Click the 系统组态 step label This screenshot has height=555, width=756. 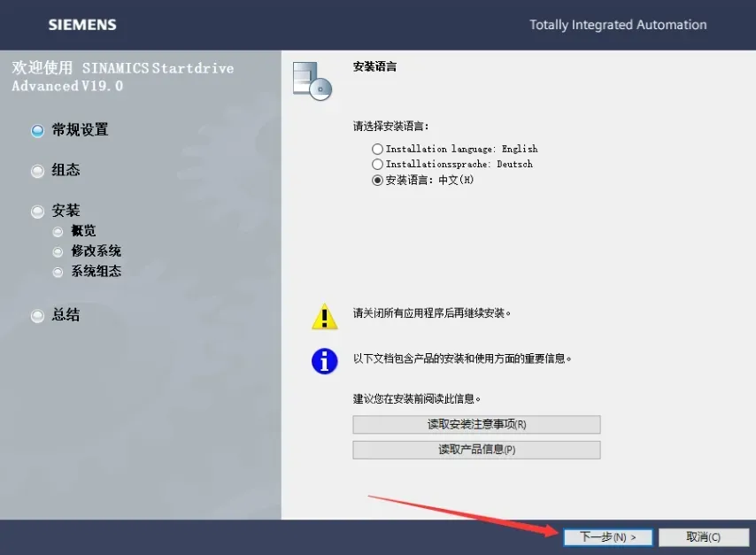coord(96,272)
